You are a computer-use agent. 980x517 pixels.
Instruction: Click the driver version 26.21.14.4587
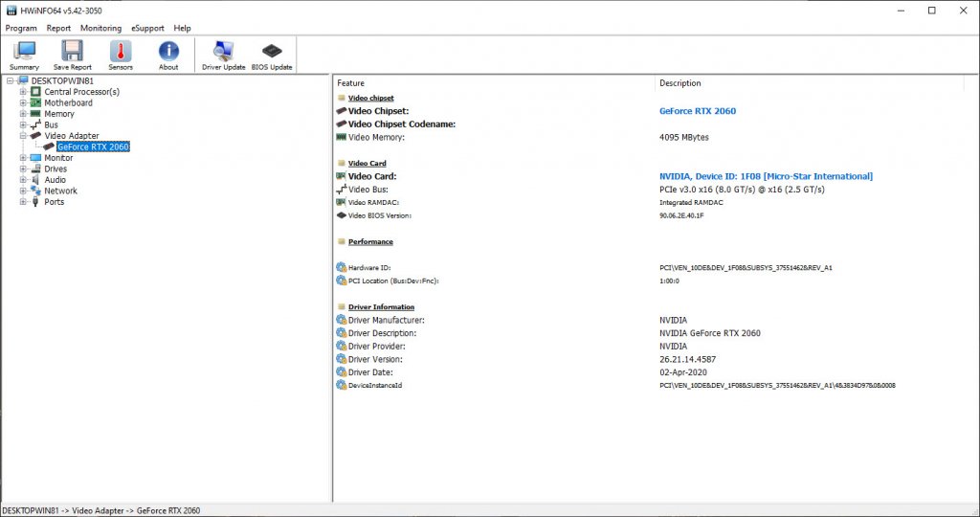687,359
